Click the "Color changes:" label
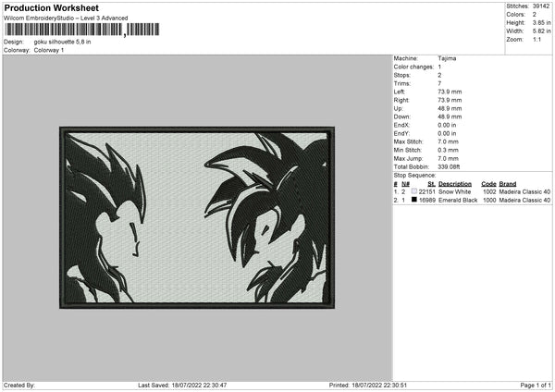The height and width of the screenshot is (392, 555). (x=413, y=67)
